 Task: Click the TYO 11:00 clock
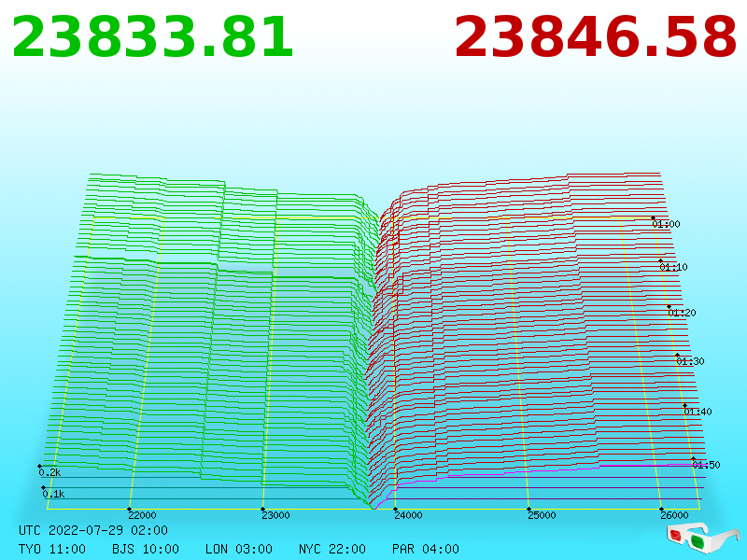52,549
